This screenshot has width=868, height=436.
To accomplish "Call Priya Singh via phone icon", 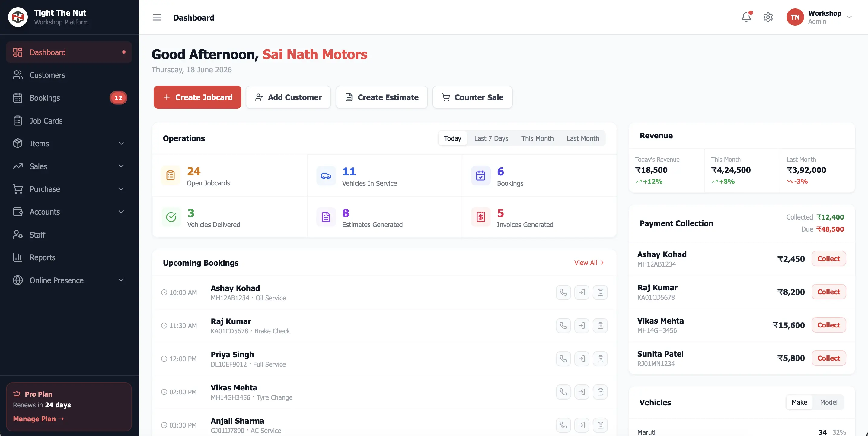I will [x=563, y=359].
